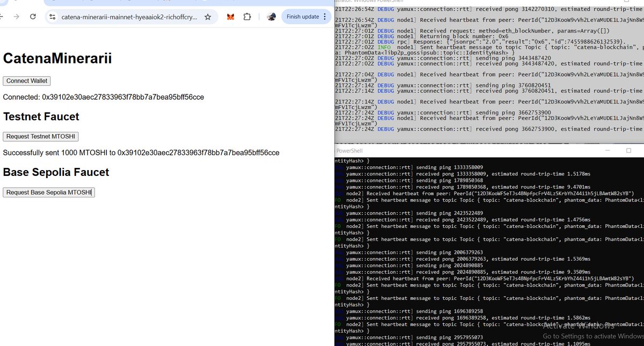This screenshot has height=346, width=644.
Task: Click the Base Sepolia Faucet heading
Action: (x=56, y=172)
